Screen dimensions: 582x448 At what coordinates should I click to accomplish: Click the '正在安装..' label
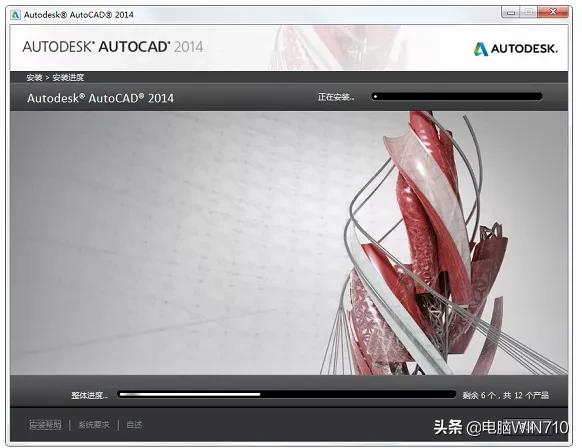click(336, 97)
